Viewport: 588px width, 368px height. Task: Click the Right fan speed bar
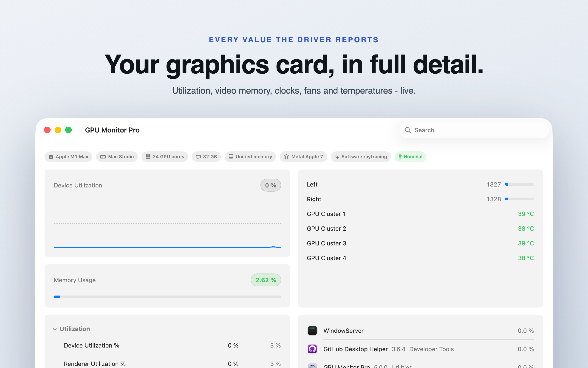coord(520,199)
